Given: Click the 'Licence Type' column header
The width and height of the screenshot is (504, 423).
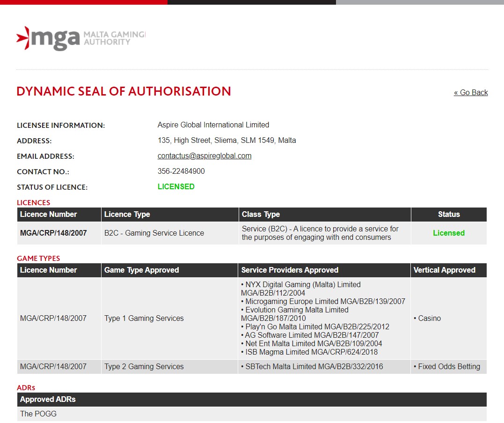Looking at the screenshot, I should click(170, 214).
